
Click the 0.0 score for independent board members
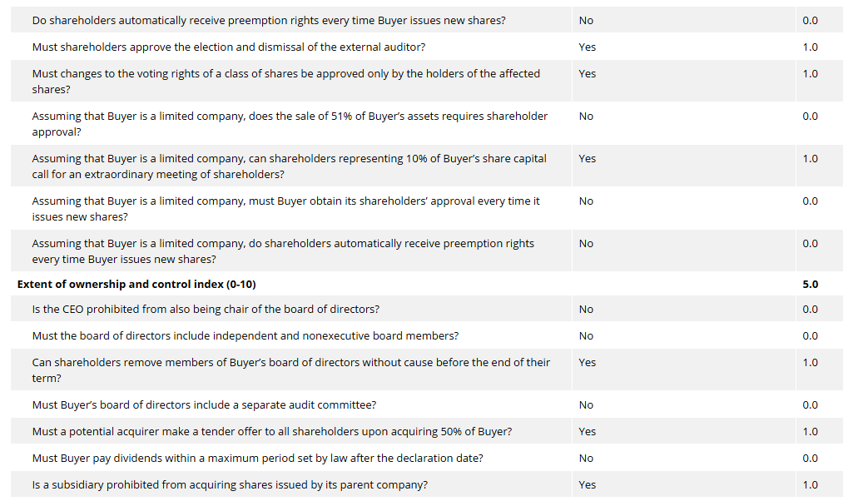coord(810,335)
